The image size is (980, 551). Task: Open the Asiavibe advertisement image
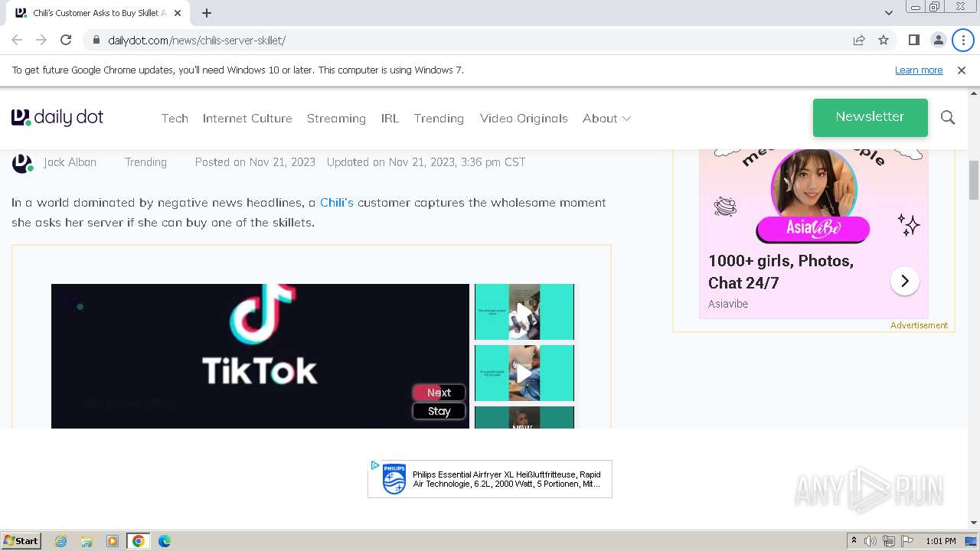click(x=813, y=197)
